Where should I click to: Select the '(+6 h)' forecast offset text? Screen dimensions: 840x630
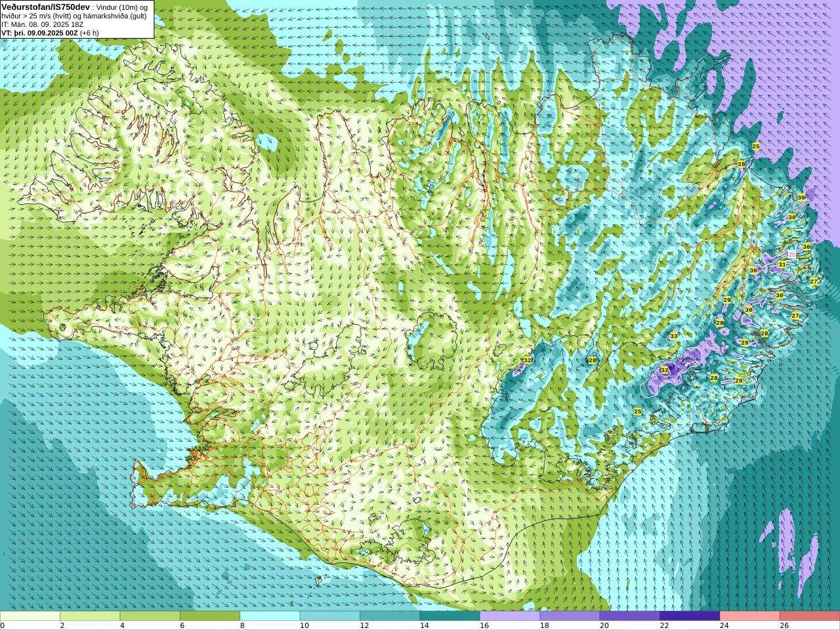[x=89, y=33]
